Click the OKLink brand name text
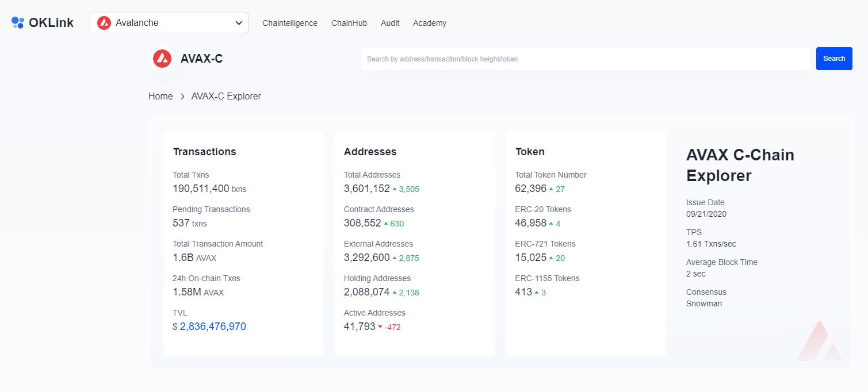Viewport: 868px width, 392px height. coord(51,23)
